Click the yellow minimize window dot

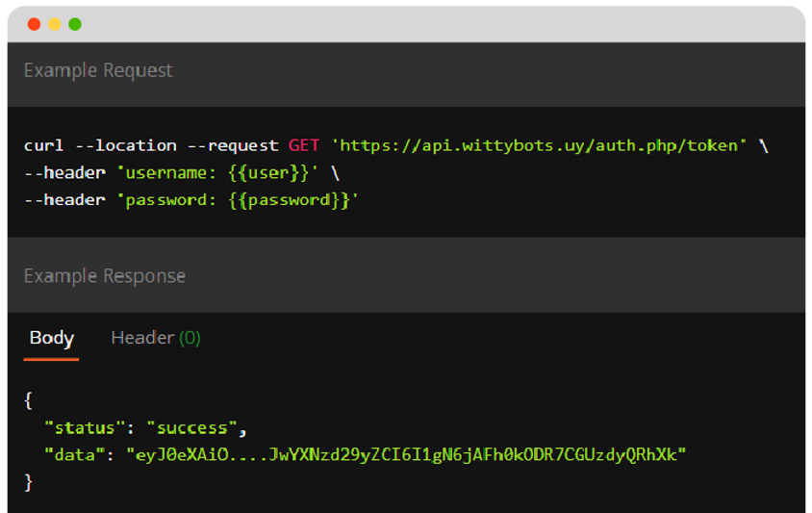[x=55, y=24]
